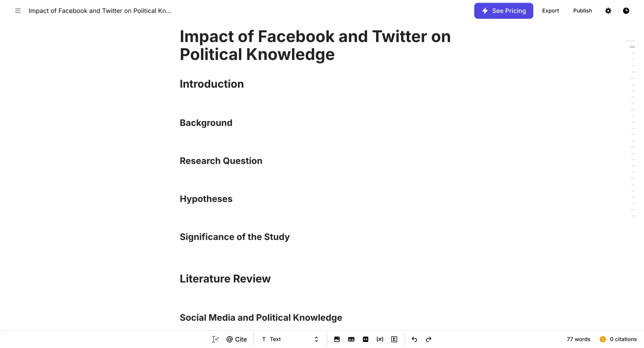Click the See Pricing button
Screen dimensions: 644x348
pyautogui.click(x=503, y=11)
